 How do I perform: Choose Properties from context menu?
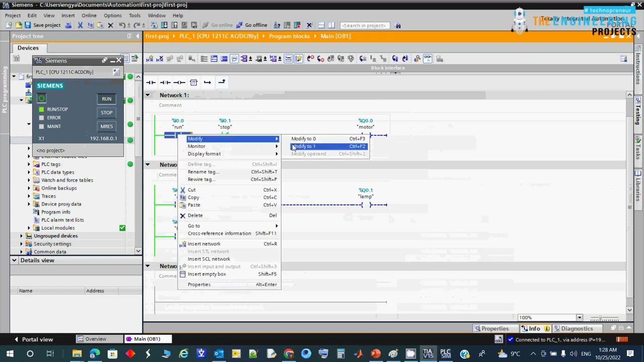click(x=229, y=285)
